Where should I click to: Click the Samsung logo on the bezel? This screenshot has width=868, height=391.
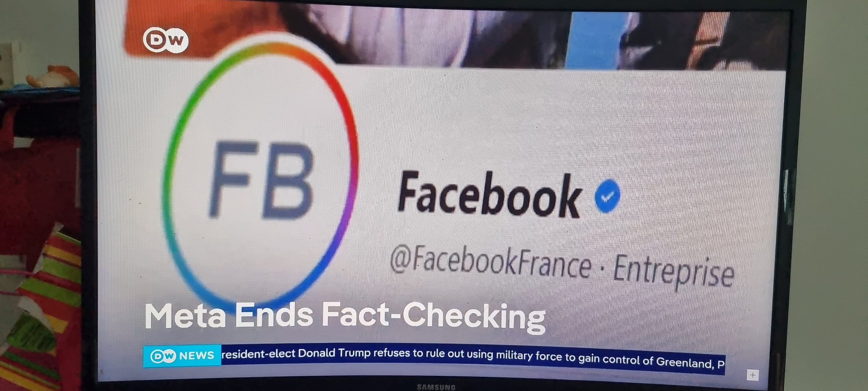click(436, 387)
